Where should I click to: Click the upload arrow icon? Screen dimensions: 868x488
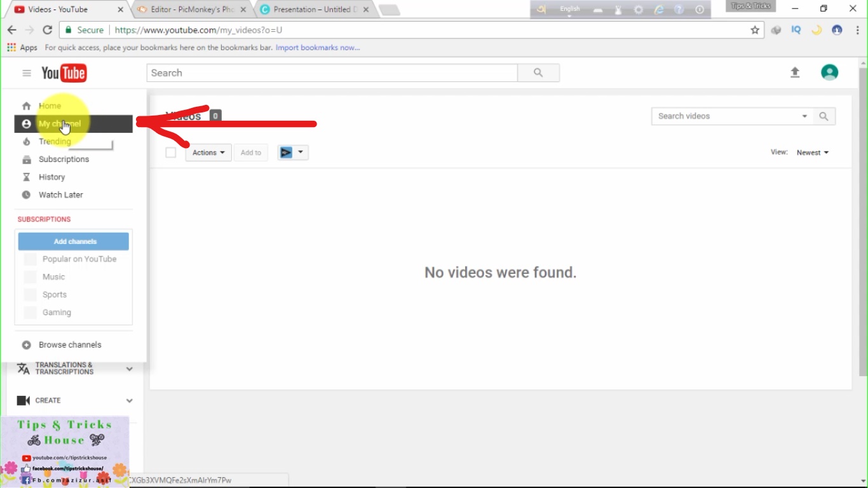[795, 72]
